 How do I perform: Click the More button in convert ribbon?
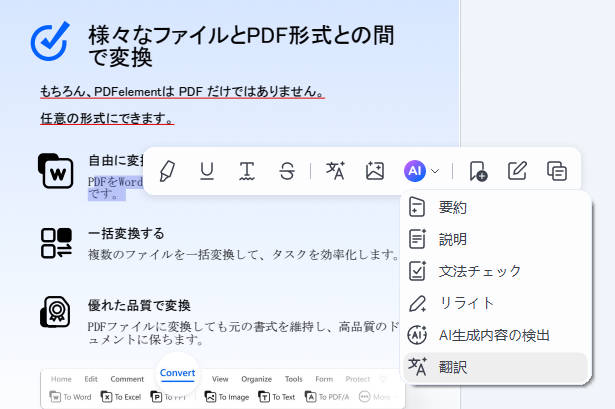point(375,397)
